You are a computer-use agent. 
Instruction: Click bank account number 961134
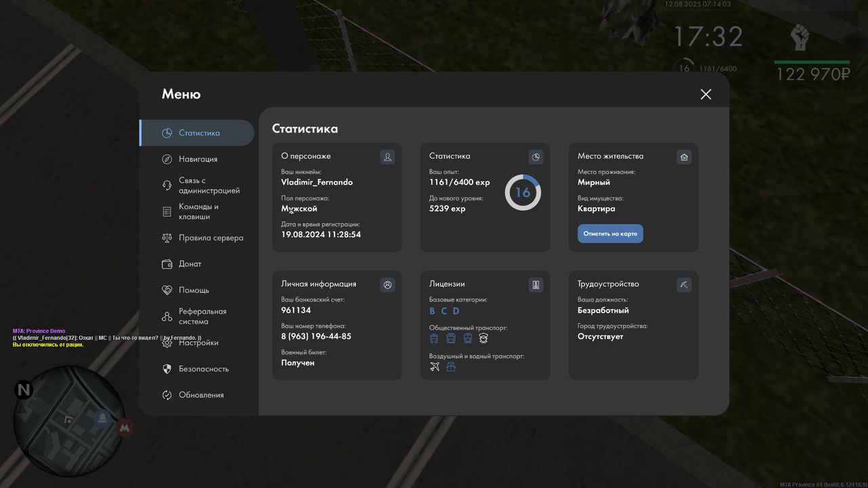[x=296, y=310]
